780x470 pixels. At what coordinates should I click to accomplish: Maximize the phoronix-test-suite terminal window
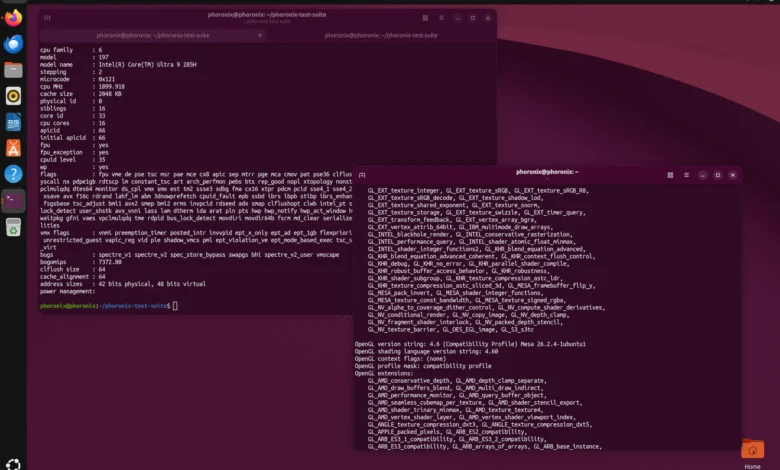[x=473, y=18]
